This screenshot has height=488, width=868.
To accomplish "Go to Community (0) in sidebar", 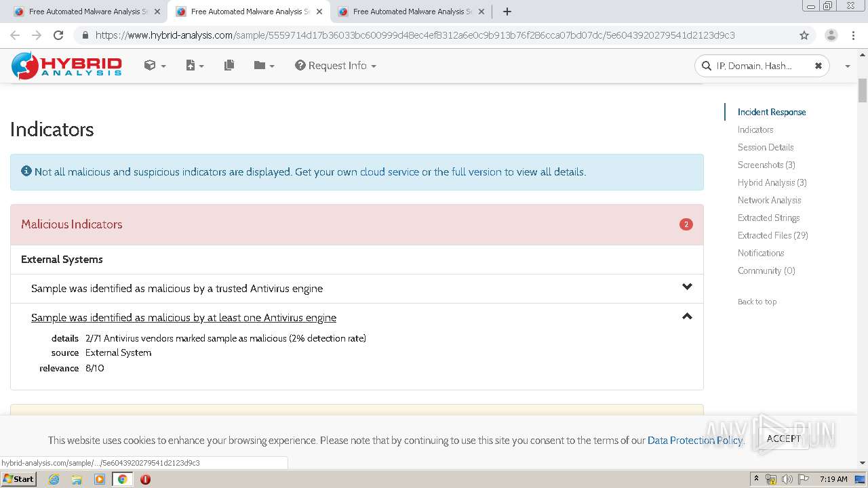I will pos(766,270).
